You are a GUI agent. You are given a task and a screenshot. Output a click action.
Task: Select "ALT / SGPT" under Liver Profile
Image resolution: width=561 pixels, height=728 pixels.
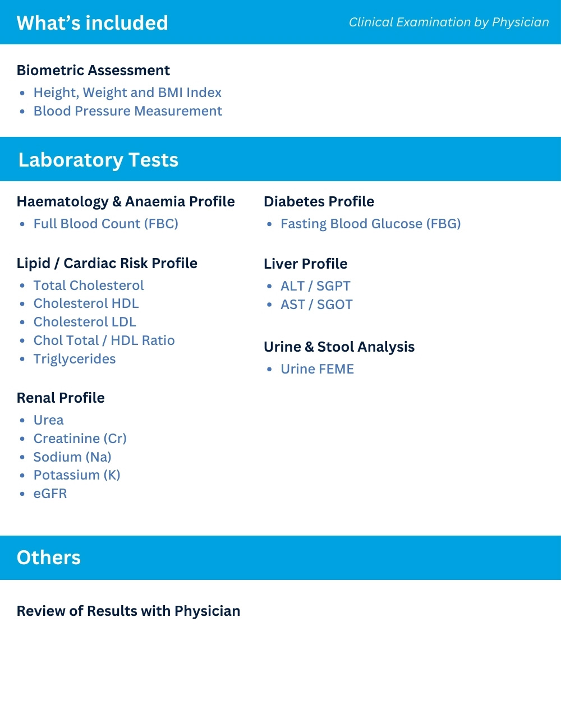315,286
